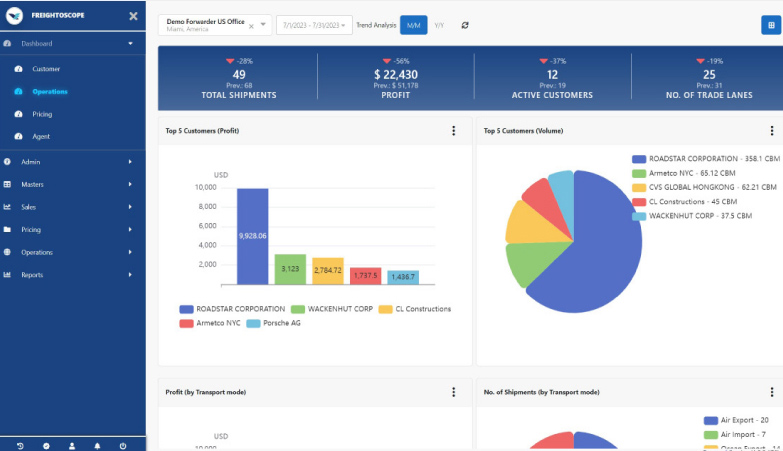Toggle Armetco NYC series in profit legend
This screenshot has height=451, width=783.
point(210,323)
